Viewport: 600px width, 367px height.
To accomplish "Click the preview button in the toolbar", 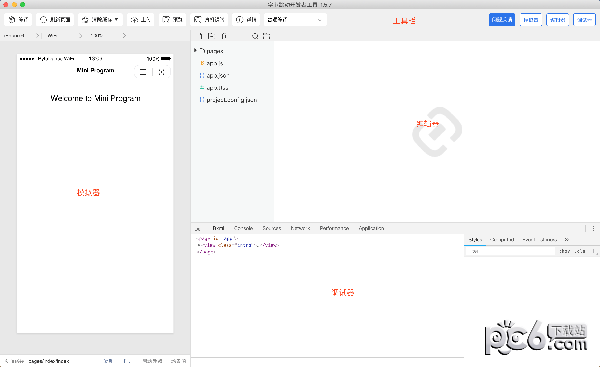I will 172,20.
